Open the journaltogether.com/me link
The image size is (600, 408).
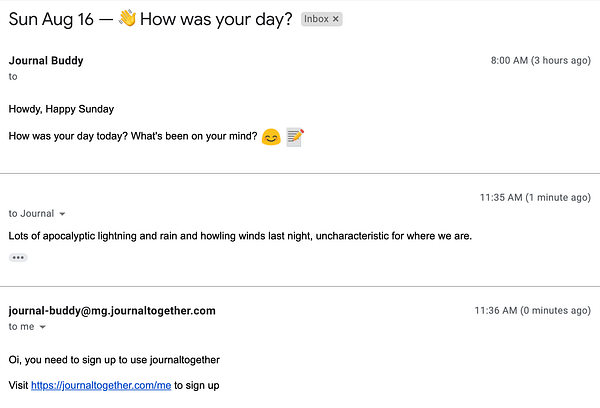coord(101,385)
